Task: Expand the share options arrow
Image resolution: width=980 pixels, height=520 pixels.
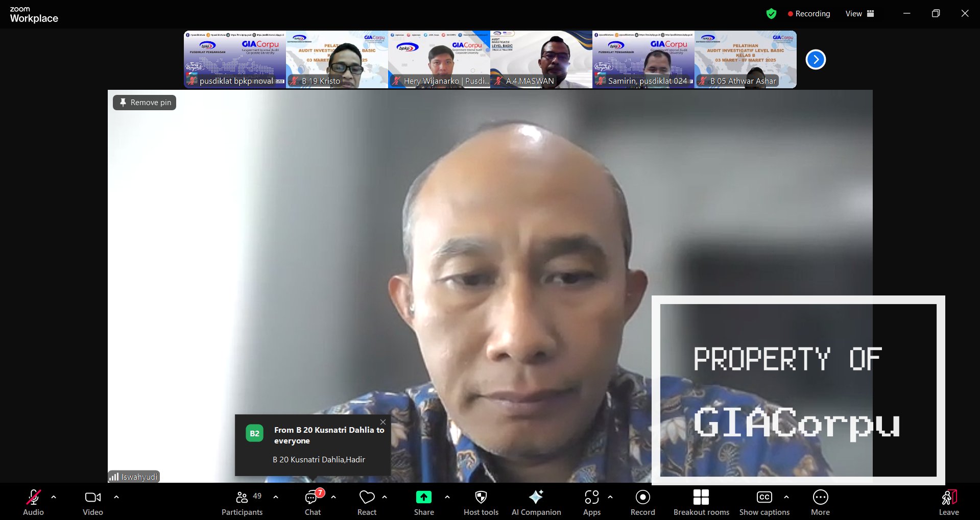Action: click(447, 497)
